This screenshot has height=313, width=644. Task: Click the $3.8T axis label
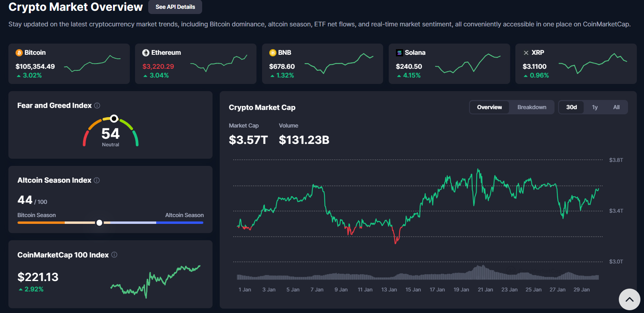[616, 160]
